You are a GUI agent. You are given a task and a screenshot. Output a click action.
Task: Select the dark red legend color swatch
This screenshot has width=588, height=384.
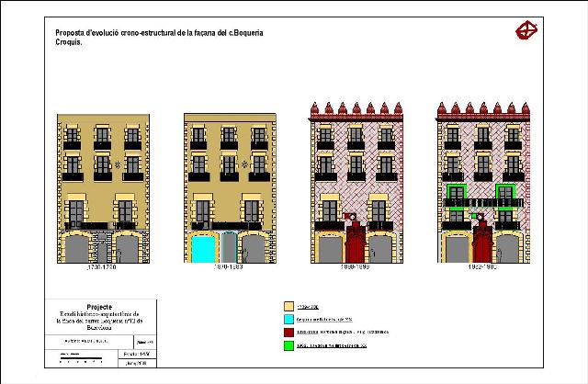[288, 333]
